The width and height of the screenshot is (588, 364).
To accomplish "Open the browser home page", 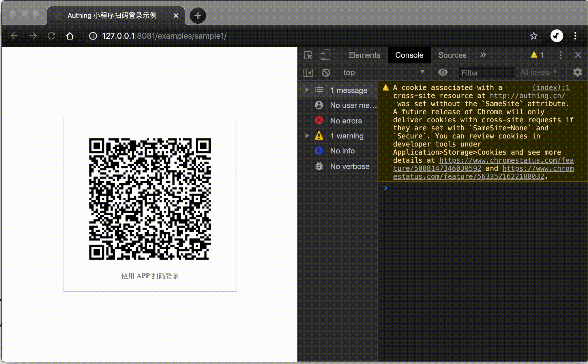I will (x=70, y=36).
